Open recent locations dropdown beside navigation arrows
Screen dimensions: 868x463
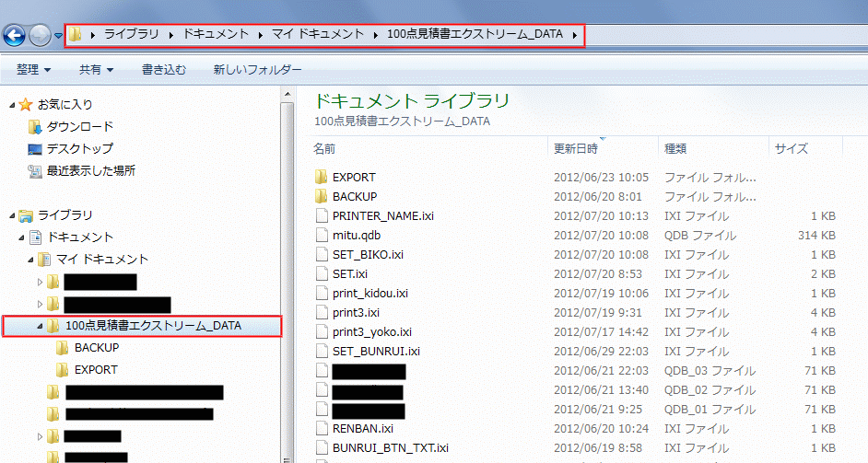pyautogui.click(x=58, y=37)
